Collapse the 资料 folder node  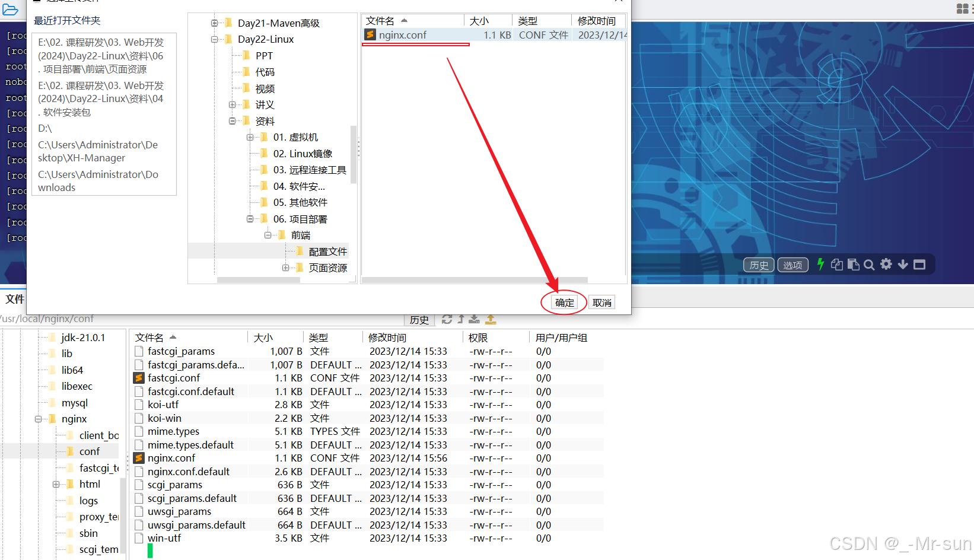232,121
